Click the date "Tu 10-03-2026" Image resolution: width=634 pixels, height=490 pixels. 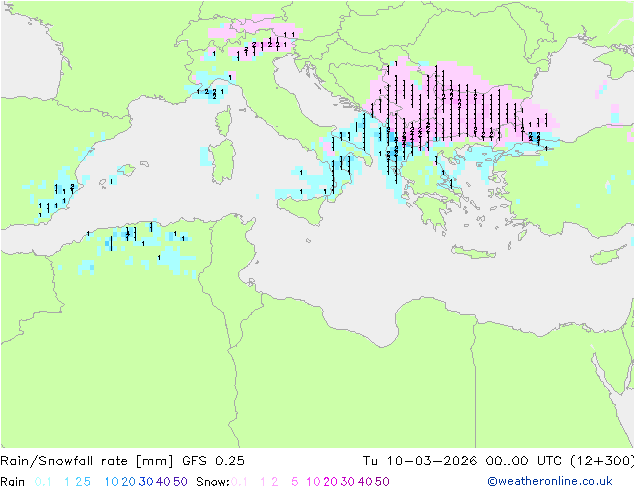click(x=420, y=461)
